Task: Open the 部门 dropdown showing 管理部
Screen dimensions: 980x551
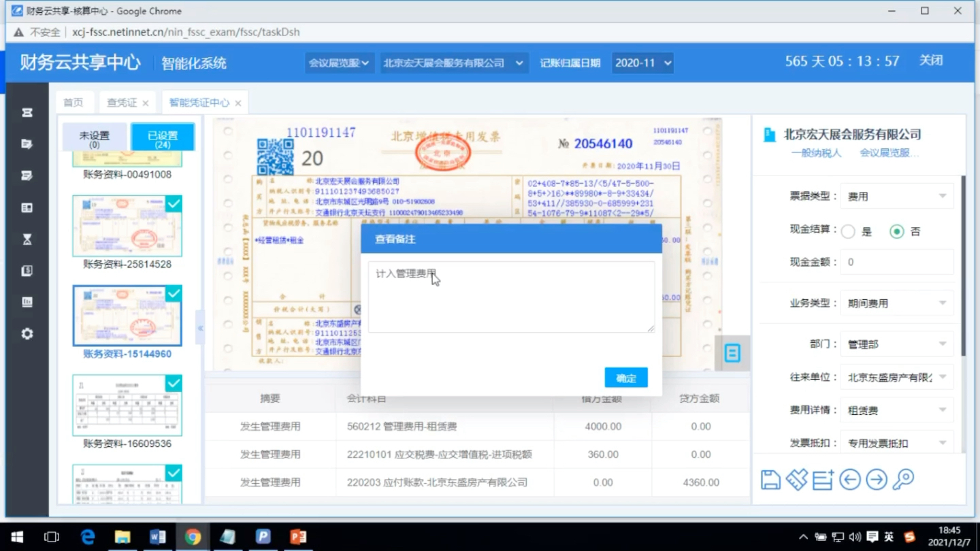Action: coord(896,344)
